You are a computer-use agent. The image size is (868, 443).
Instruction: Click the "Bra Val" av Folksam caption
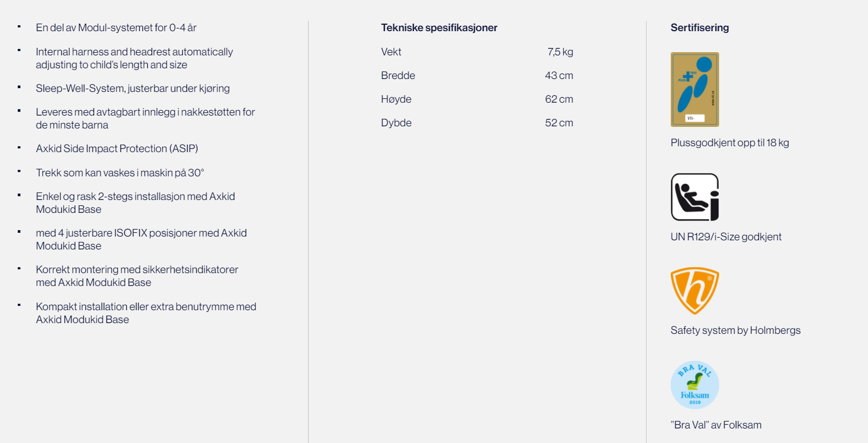click(716, 425)
